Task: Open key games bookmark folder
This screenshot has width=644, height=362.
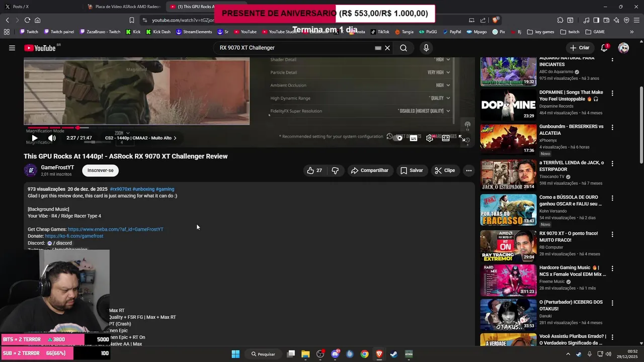Action: coord(540,32)
